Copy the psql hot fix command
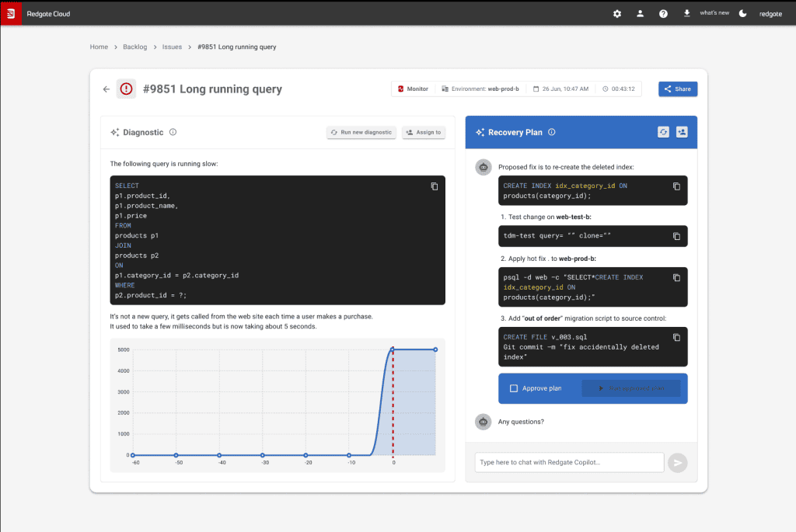The width and height of the screenshot is (796, 532). coord(676,278)
